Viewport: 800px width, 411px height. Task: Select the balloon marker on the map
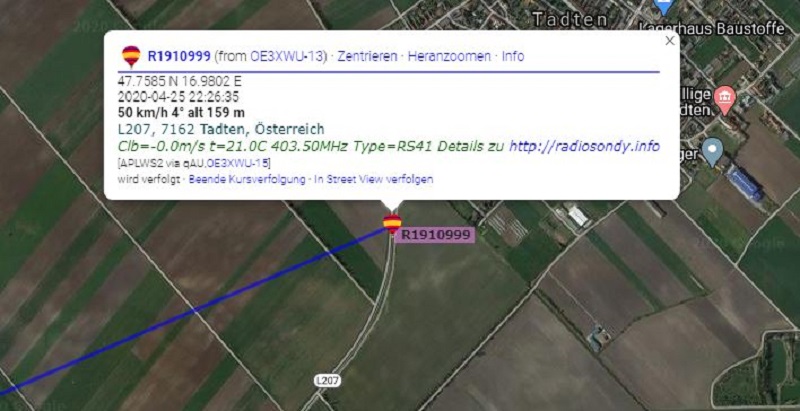pyautogui.click(x=392, y=223)
